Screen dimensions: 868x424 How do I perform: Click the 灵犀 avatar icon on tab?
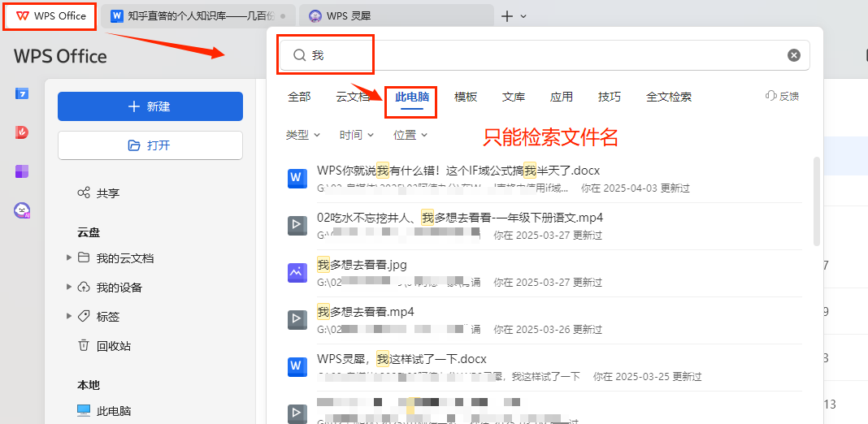point(315,16)
